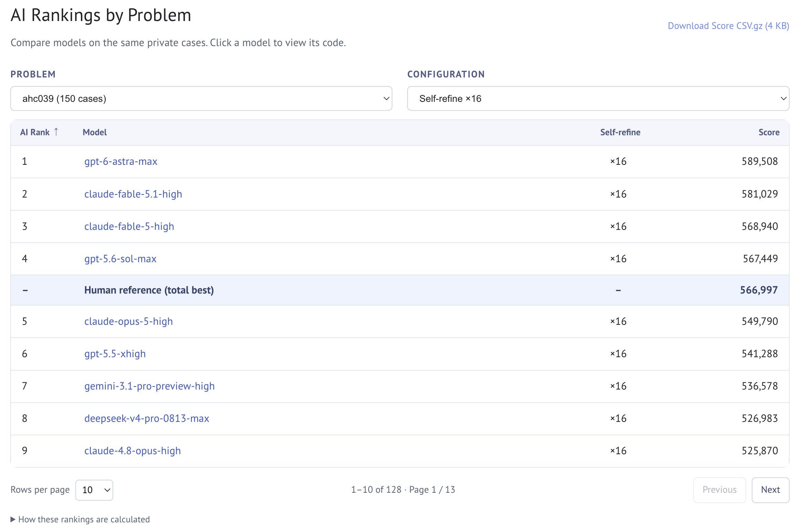Download the Score CSV.gz file
The height and width of the screenshot is (532, 802).
coord(728,26)
